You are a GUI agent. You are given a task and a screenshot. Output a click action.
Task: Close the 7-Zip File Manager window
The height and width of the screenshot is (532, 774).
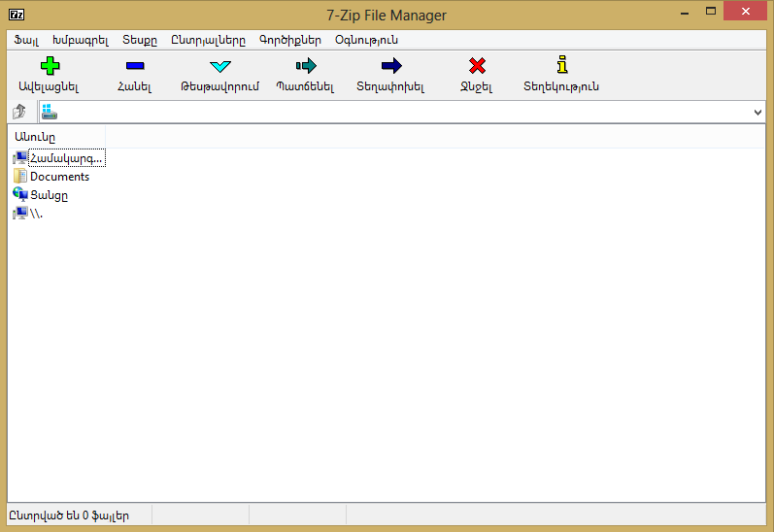pyautogui.click(x=746, y=11)
